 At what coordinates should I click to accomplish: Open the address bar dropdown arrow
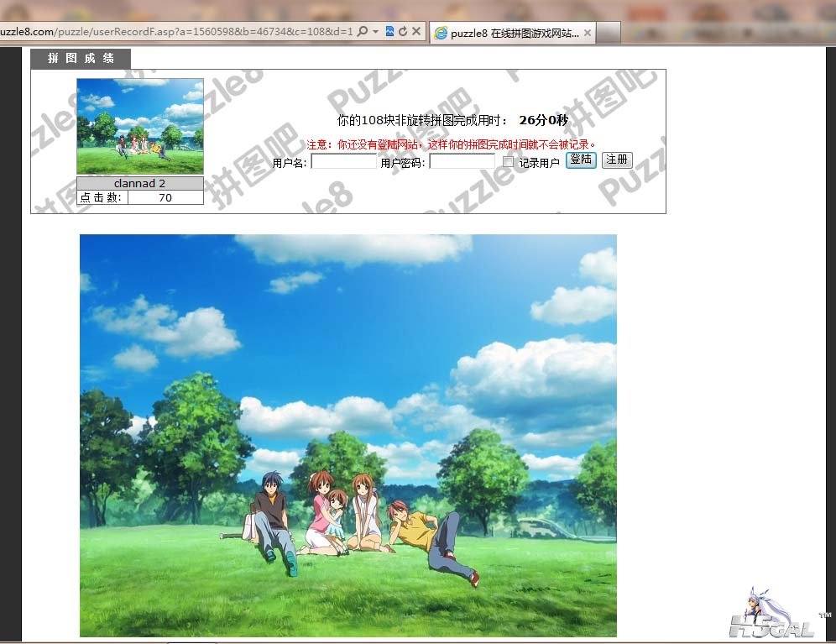[375, 31]
